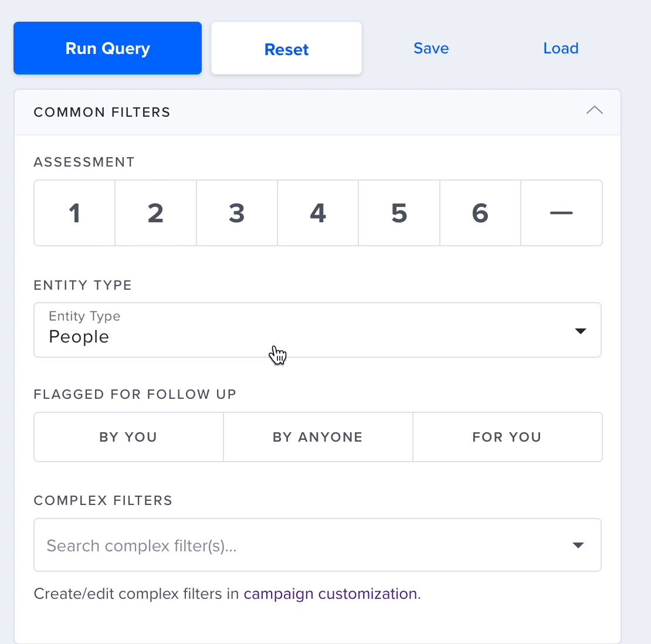The height and width of the screenshot is (644, 651).
Task: Click the Save link
Action: click(x=431, y=48)
